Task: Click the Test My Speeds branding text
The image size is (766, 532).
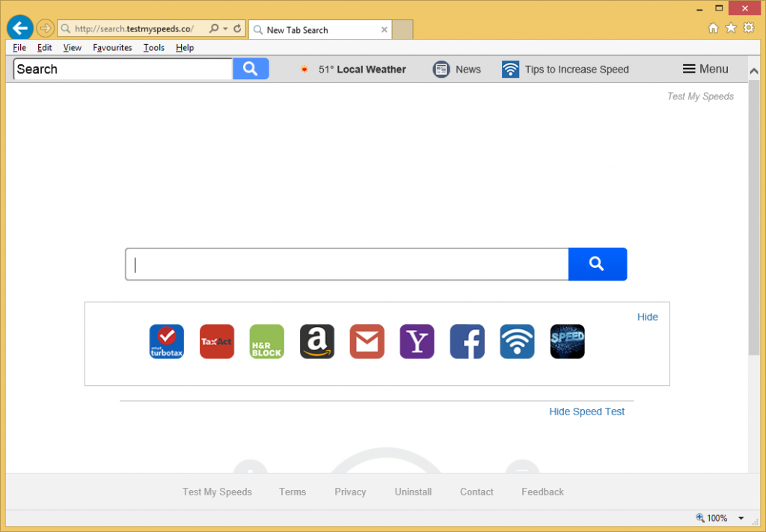Action: [700, 97]
